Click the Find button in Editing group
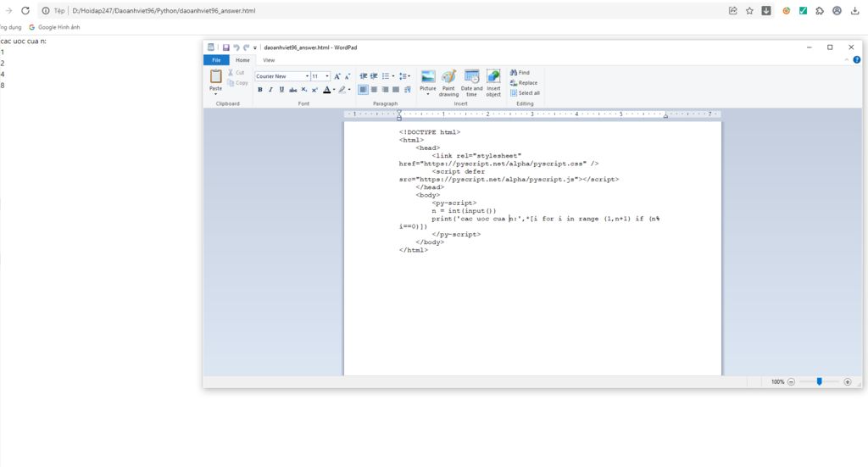 [520, 73]
